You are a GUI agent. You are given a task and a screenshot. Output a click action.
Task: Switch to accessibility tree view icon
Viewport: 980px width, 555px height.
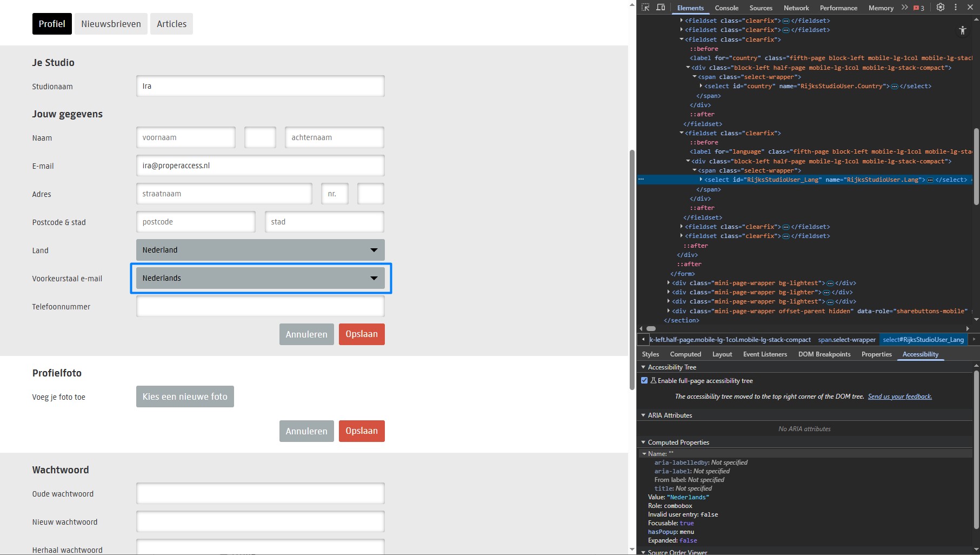pyautogui.click(x=962, y=30)
